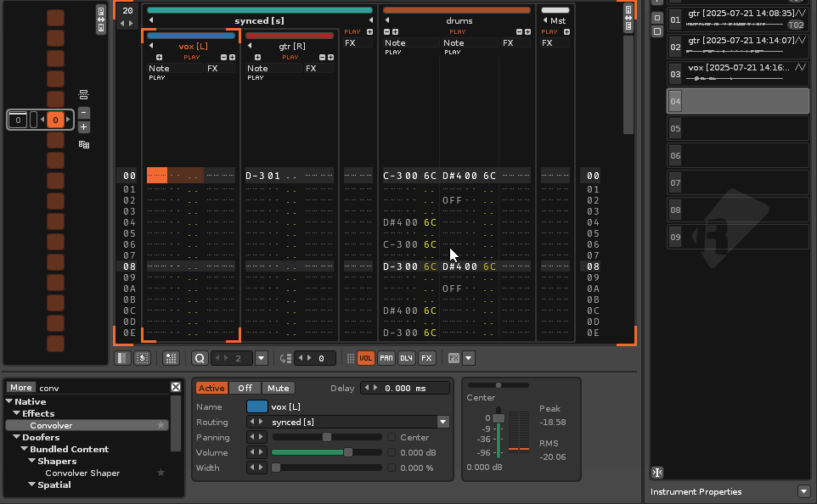Image resolution: width=817 pixels, height=504 pixels.
Task: Toggle the PAN panning column visibility
Action: pyautogui.click(x=386, y=358)
